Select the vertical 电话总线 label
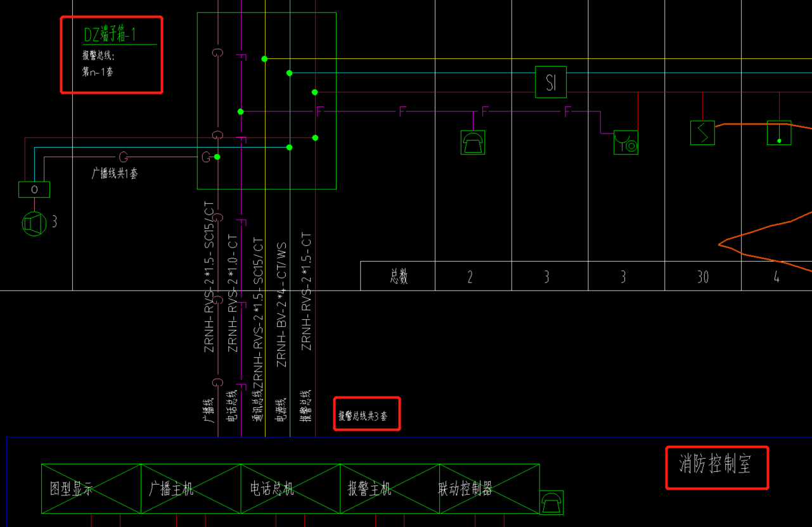 click(232, 406)
